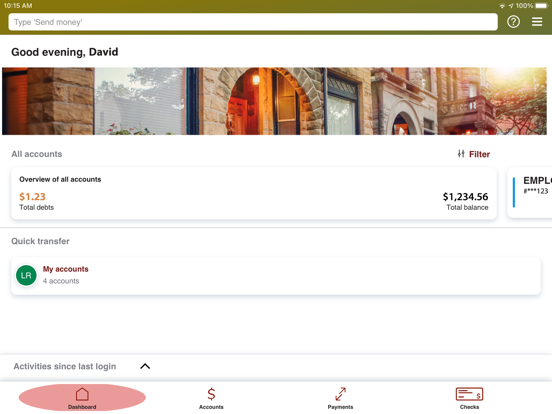Viewport: 552px width, 414px height.
Task: Open the hamburger menu
Action: (537, 22)
